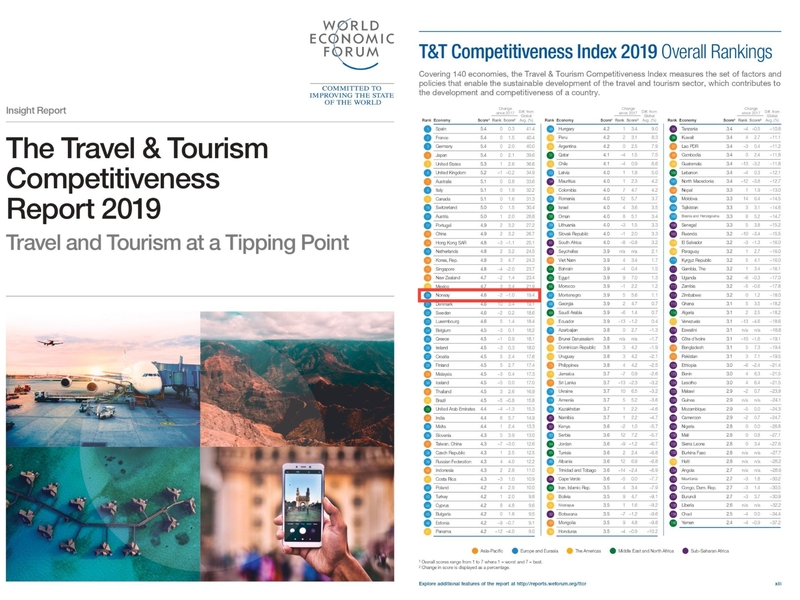Click the United States yellow rank circle

click(x=428, y=164)
